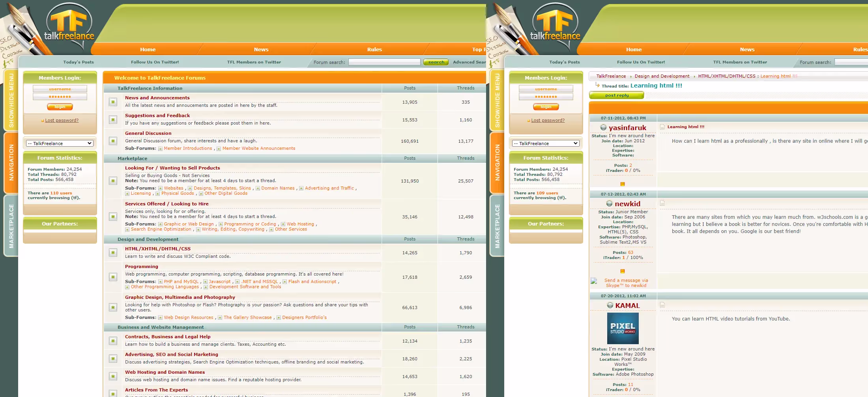Click forum icon beside HTML/XHTML/DHTML/CSS forum
The height and width of the screenshot is (397, 868).
(x=113, y=252)
